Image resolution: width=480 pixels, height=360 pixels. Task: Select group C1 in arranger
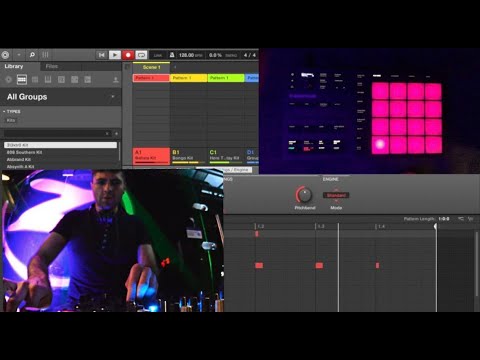pos(226,156)
